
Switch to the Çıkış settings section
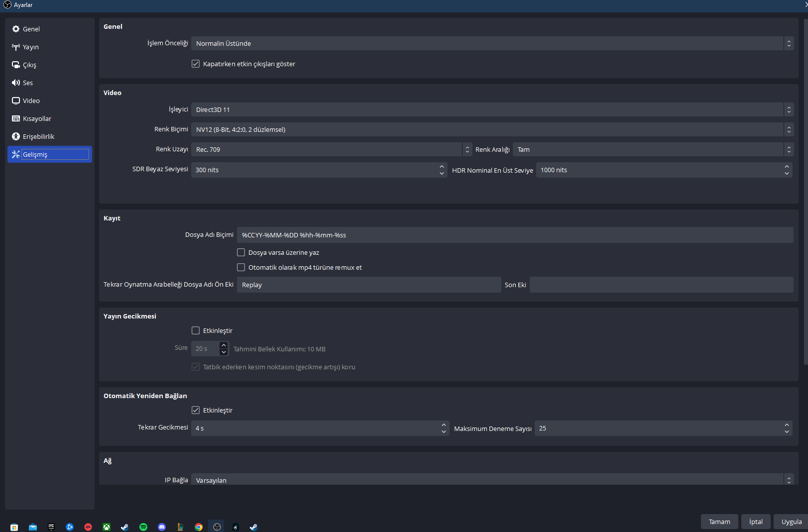pyautogui.click(x=50, y=65)
